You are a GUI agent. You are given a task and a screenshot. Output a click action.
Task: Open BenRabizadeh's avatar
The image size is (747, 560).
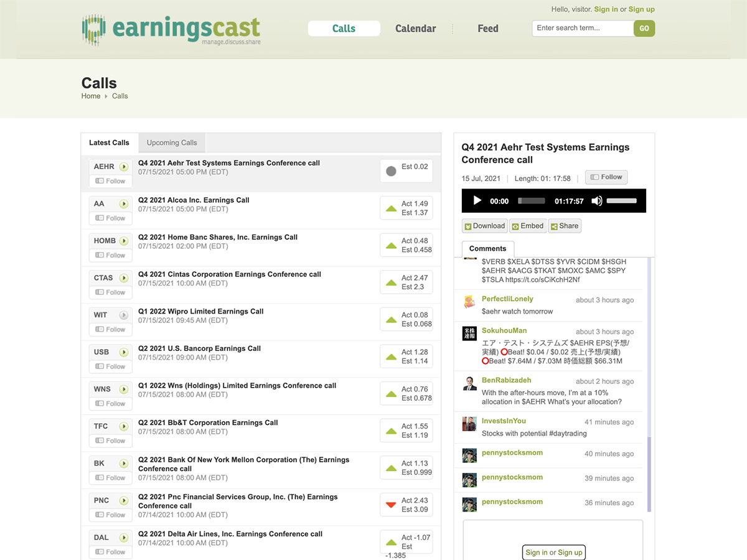[x=469, y=383]
